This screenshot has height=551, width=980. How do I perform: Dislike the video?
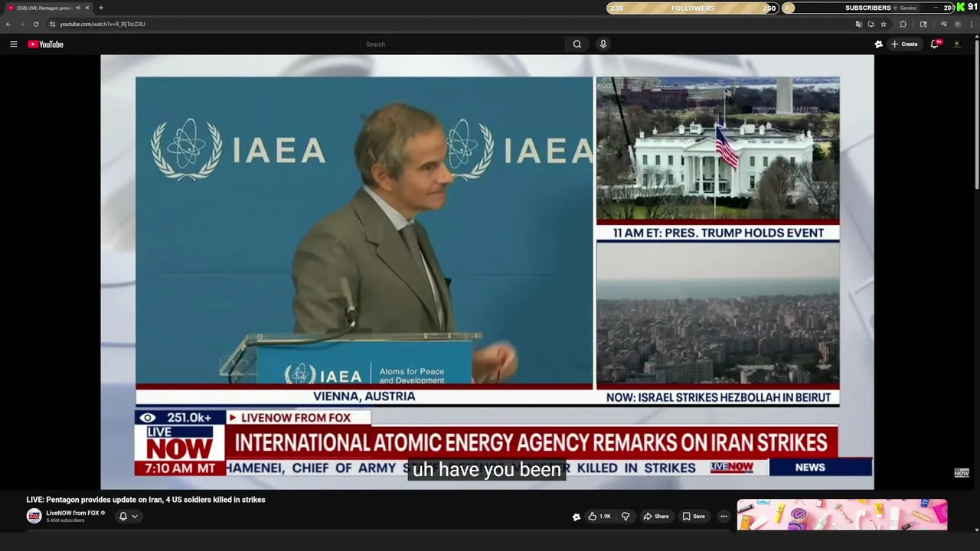(x=626, y=517)
